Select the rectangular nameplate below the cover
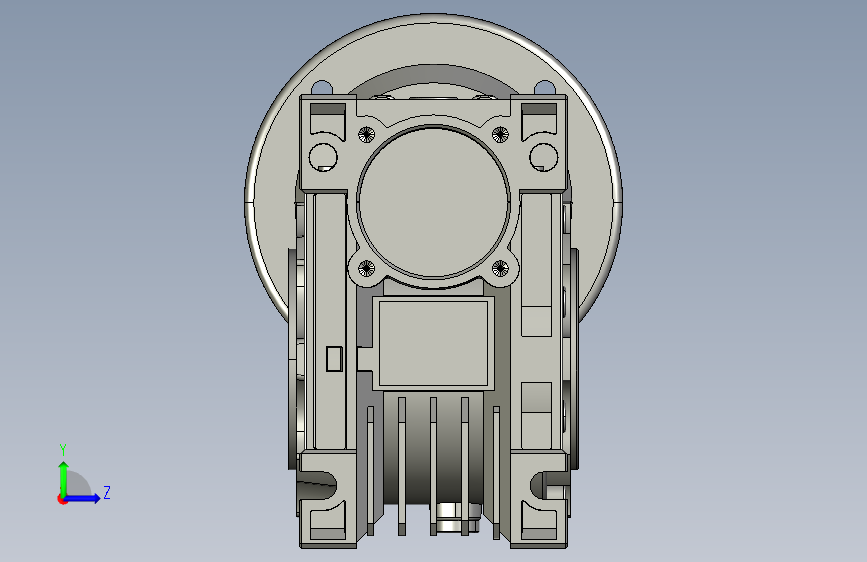Image resolution: width=867 pixels, height=562 pixels. point(434,343)
